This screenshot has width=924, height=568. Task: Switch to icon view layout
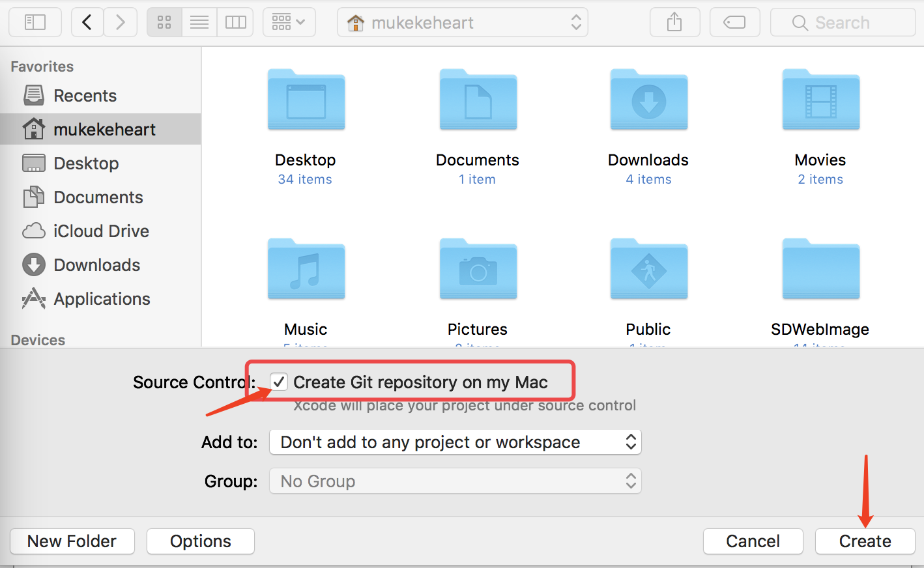click(x=164, y=23)
